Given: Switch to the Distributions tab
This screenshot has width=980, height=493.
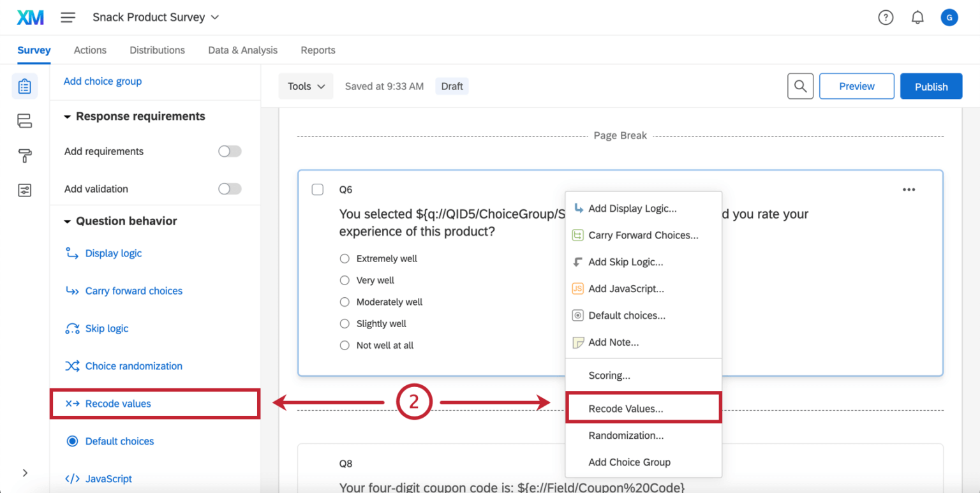Looking at the screenshot, I should pyautogui.click(x=157, y=50).
